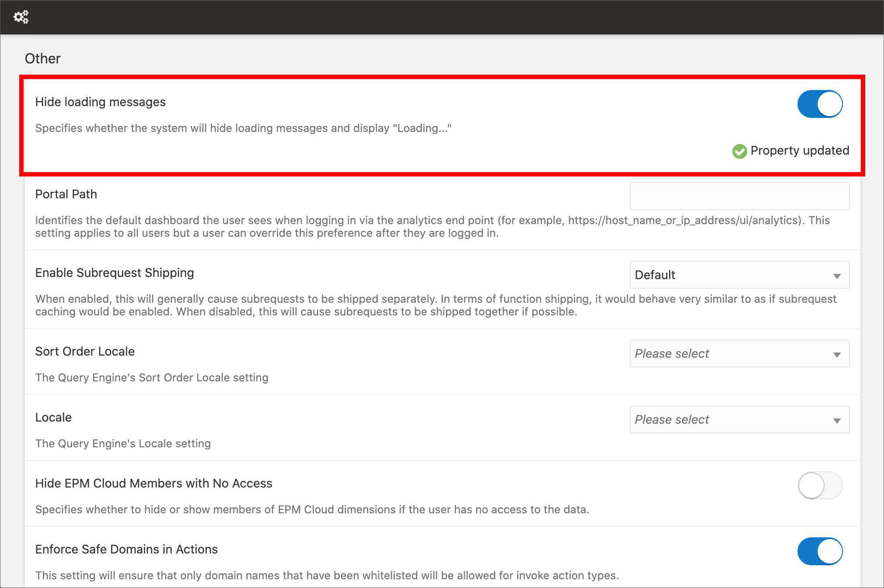Select the Hide loading messages label
This screenshot has width=884, height=588.
tap(100, 102)
